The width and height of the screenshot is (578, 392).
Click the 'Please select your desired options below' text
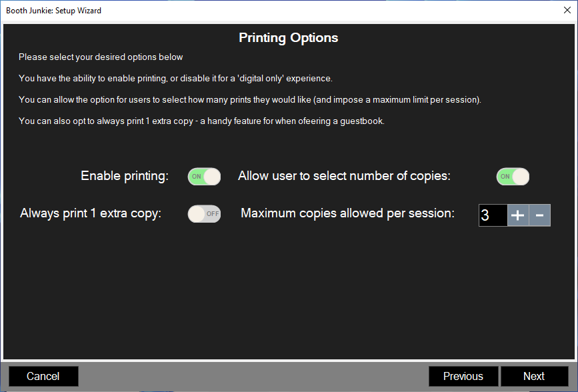pos(101,57)
